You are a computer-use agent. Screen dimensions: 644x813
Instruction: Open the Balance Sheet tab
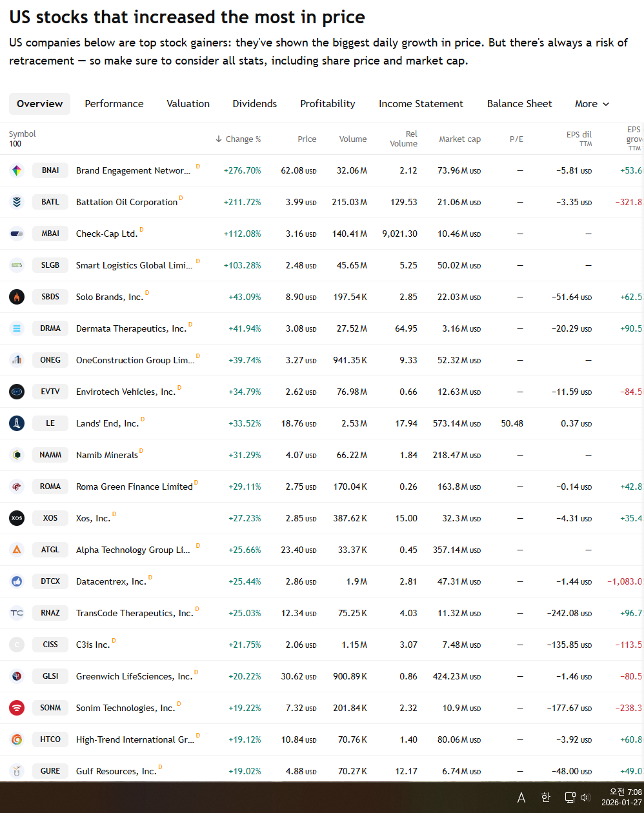(519, 104)
